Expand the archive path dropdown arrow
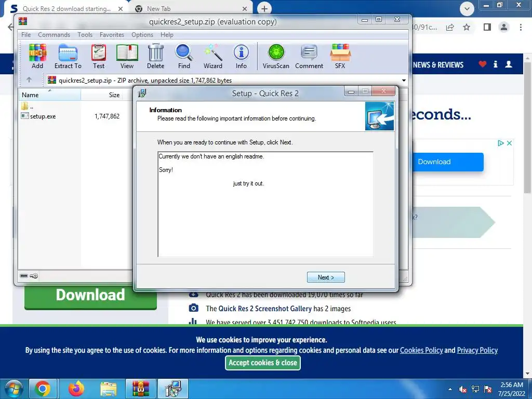Image resolution: width=532 pixels, height=399 pixels. tap(404, 81)
